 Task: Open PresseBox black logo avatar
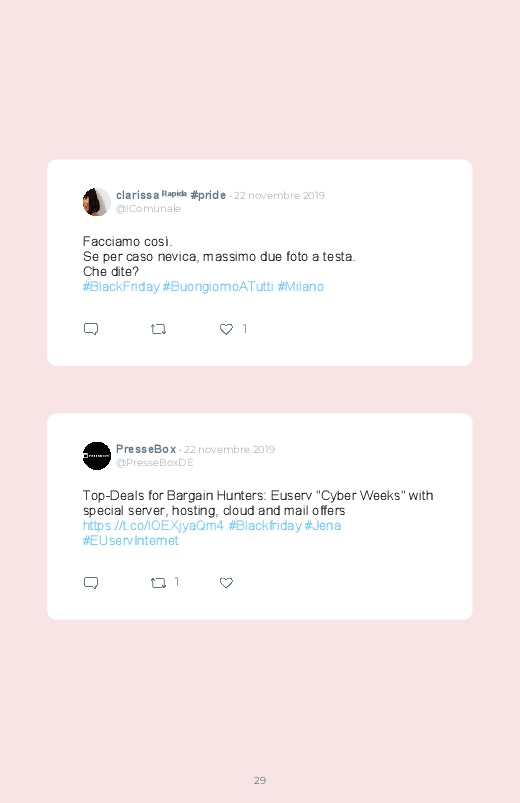97,456
